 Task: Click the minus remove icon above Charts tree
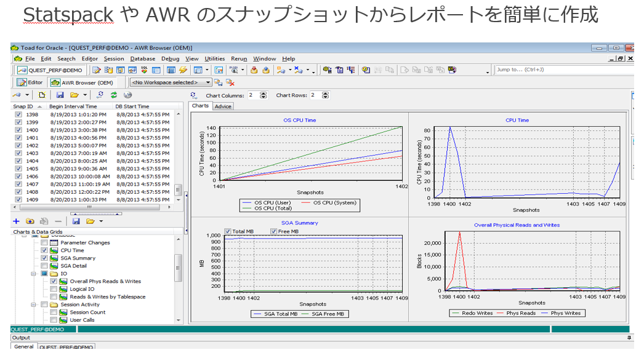pos(58,221)
